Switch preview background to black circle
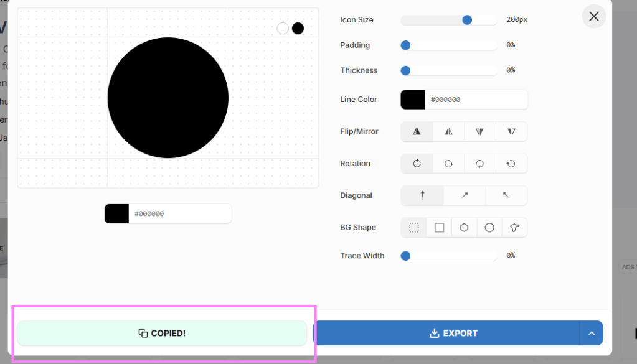637x364 pixels. coord(298,28)
